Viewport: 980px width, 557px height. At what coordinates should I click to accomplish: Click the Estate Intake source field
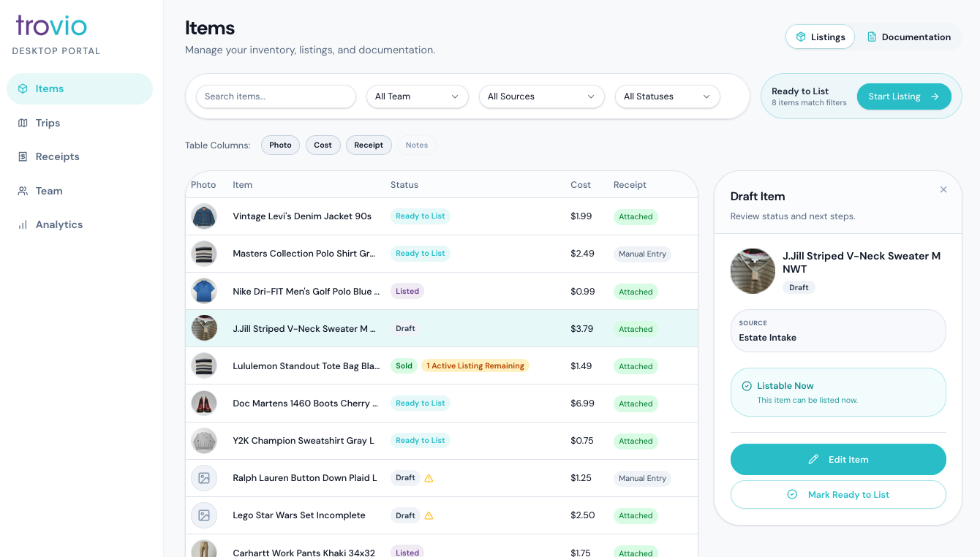tap(838, 330)
